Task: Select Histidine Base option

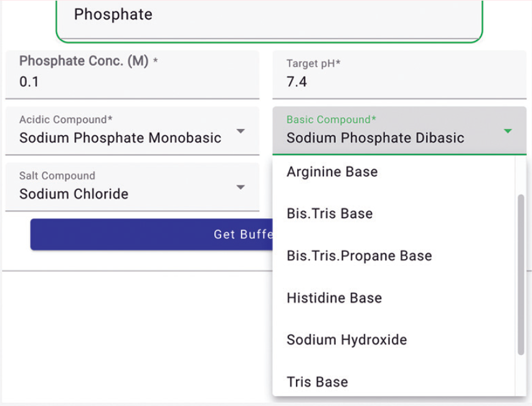Action: pyautogui.click(x=334, y=298)
